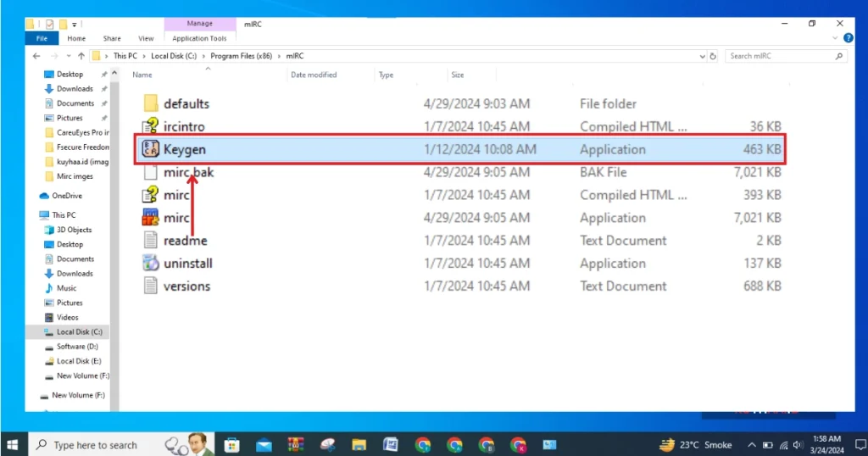Click New folder icon in quick access toolbar
Screen dimensions: 868x456
(x=63, y=24)
